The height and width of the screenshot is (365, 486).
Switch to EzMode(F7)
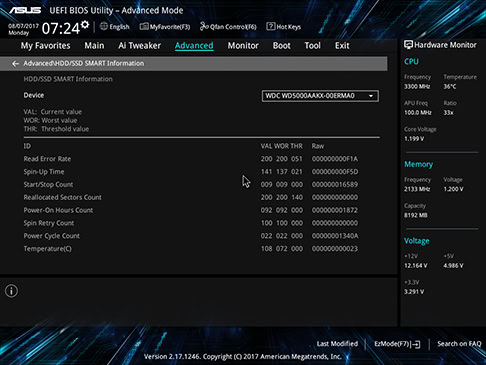click(x=397, y=344)
